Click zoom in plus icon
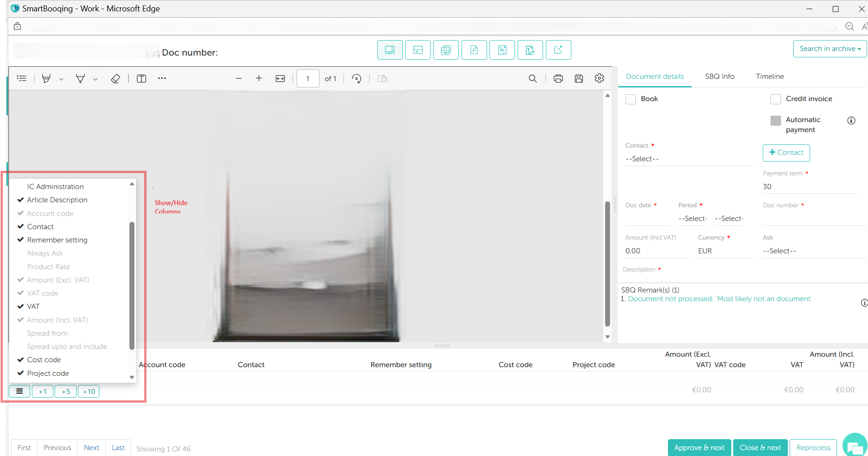The height and width of the screenshot is (456, 868). click(259, 78)
